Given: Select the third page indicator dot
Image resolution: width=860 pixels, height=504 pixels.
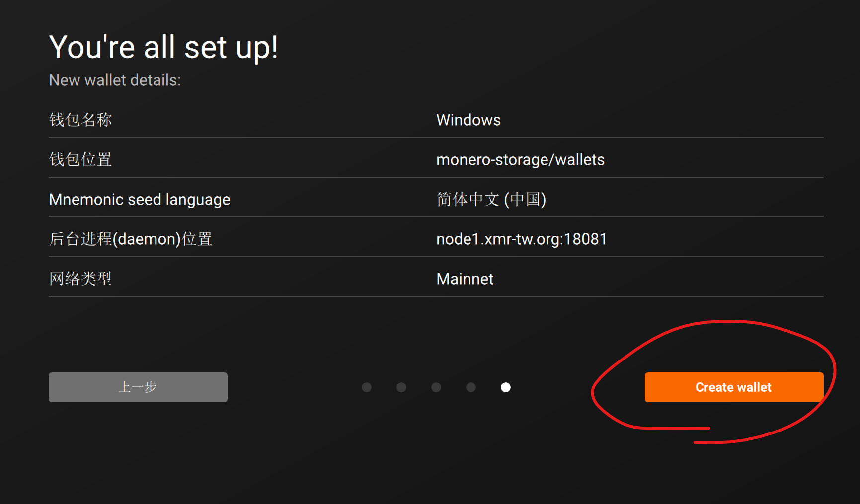Looking at the screenshot, I should tap(436, 387).
